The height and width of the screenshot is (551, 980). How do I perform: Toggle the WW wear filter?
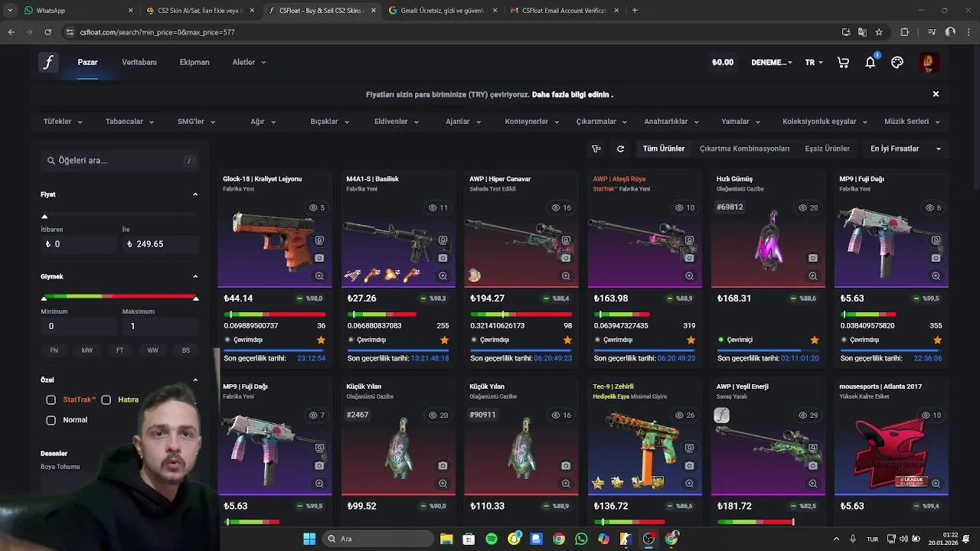click(153, 350)
